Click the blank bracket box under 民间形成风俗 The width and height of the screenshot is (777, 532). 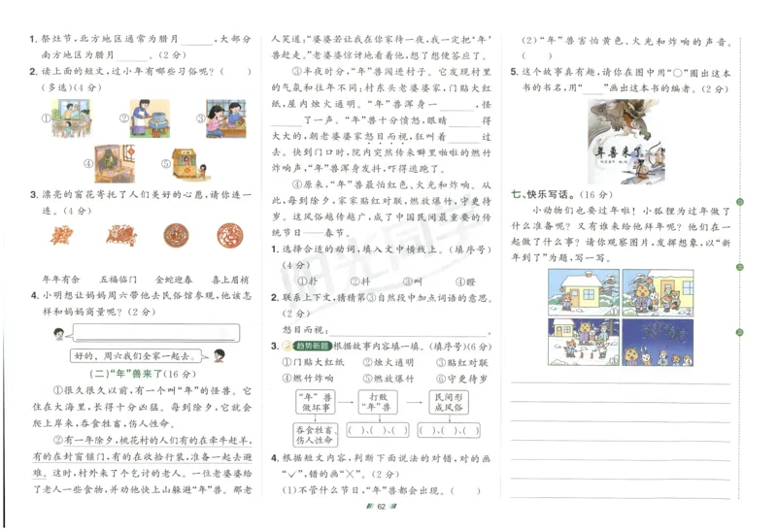449,430
